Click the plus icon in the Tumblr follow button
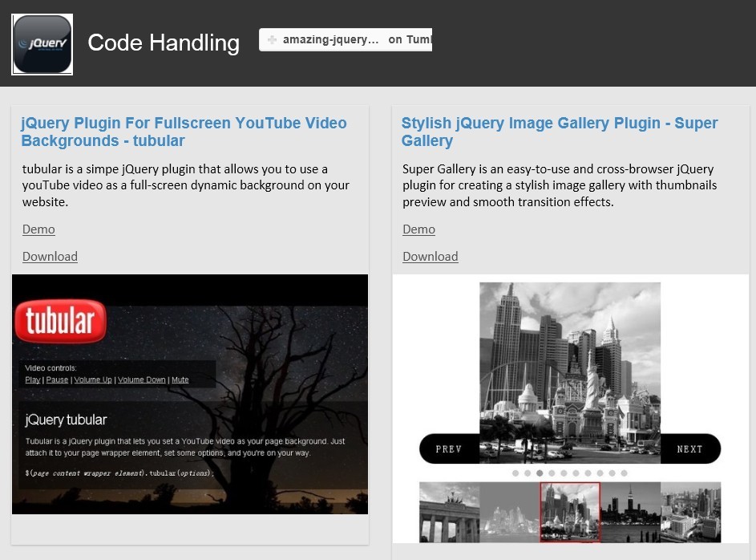Screen dimensions: 756x560 [272, 39]
